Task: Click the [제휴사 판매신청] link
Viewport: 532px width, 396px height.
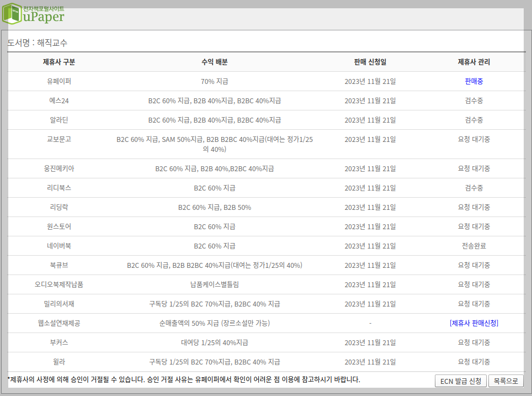Action: [474, 323]
